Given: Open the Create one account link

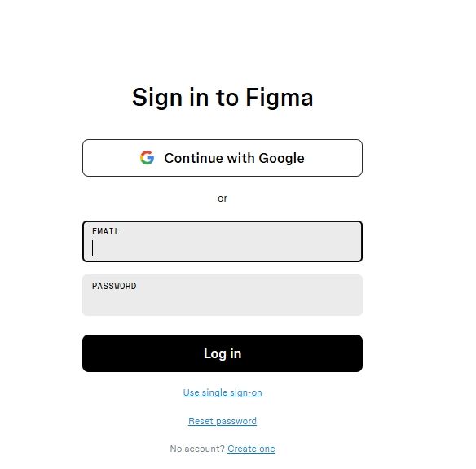Looking at the screenshot, I should (x=251, y=449).
